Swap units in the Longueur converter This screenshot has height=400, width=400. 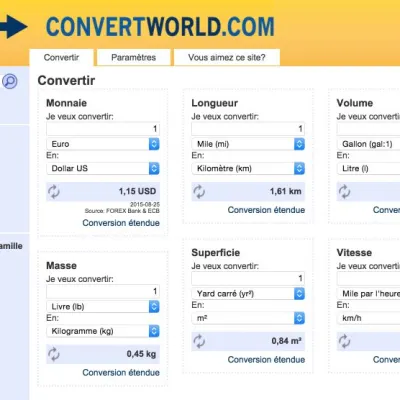(x=199, y=192)
